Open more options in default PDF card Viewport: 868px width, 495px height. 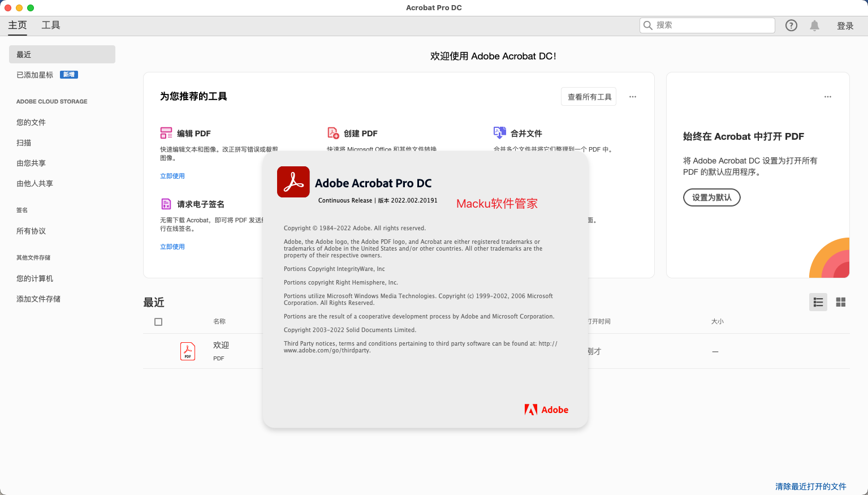click(x=828, y=97)
